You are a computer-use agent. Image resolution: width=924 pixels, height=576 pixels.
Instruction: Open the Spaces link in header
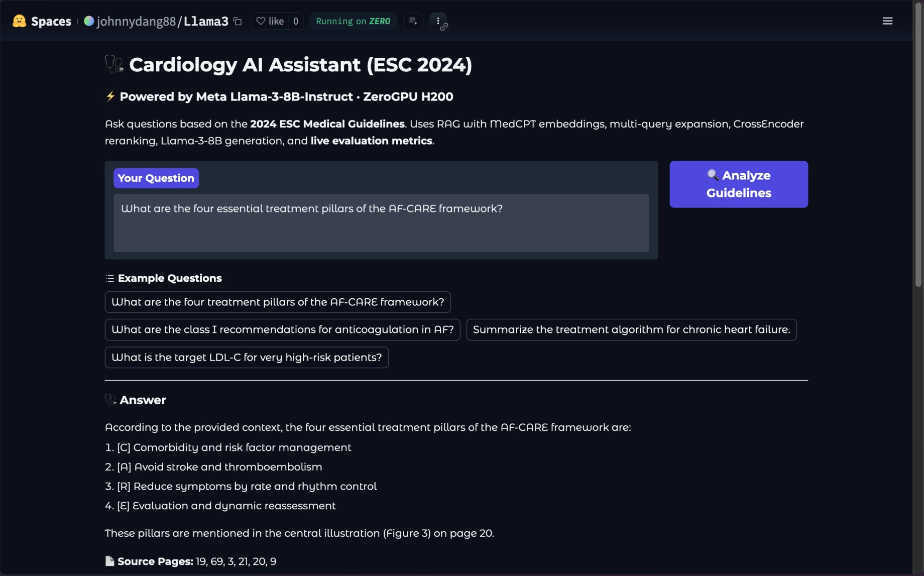click(51, 21)
